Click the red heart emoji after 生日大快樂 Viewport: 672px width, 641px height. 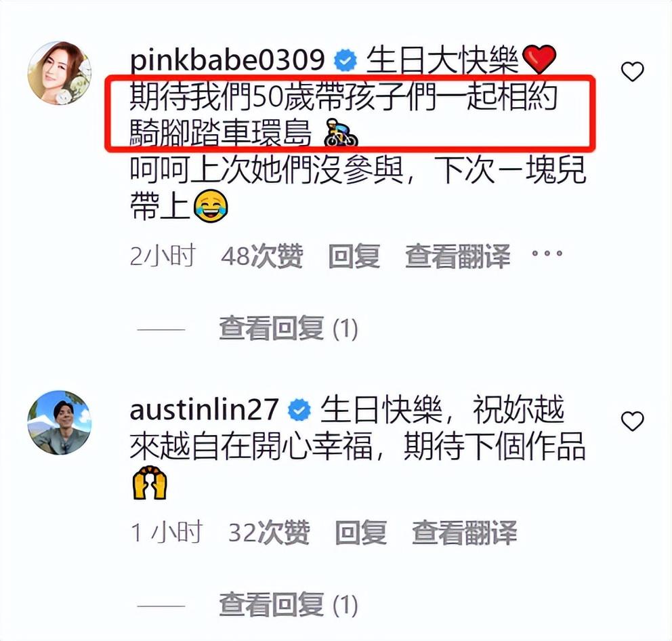click(x=540, y=60)
